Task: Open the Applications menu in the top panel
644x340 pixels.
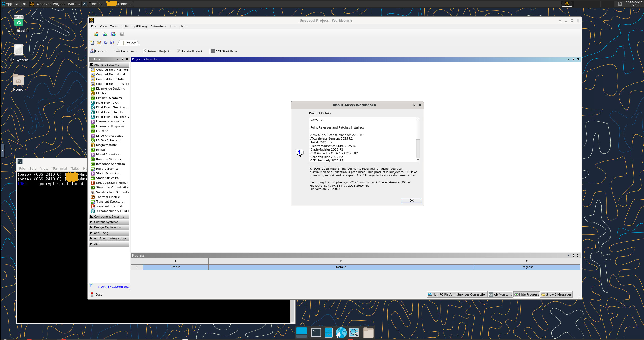Action: pyautogui.click(x=14, y=4)
